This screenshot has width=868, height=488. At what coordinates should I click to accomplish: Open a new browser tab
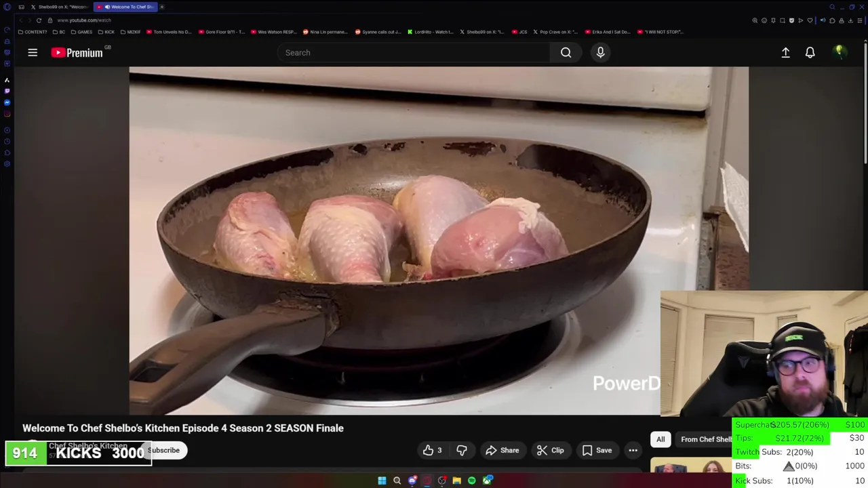[162, 7]
